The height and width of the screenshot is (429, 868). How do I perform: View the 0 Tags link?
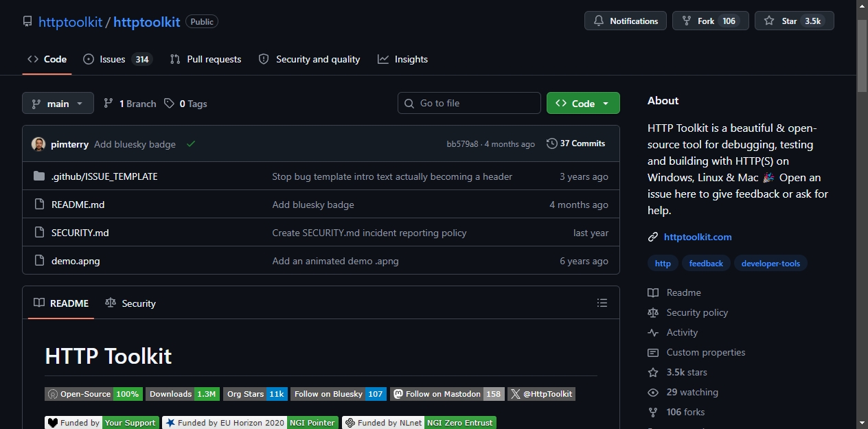185,103
